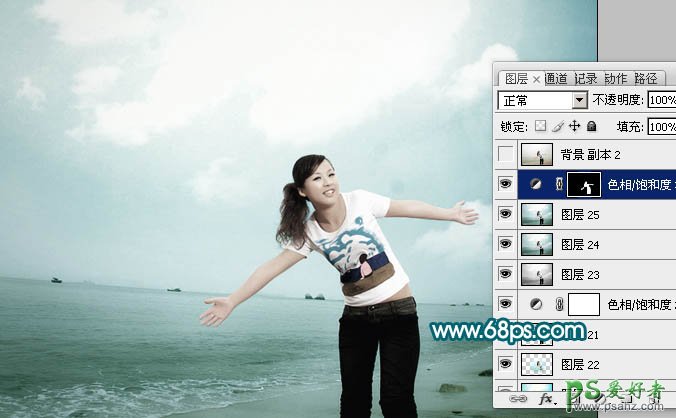Image resolution: width=676 pixels, height=418 pixels.
Task: Switch to the 路径 paths tab
Action: tap(645, 79)
